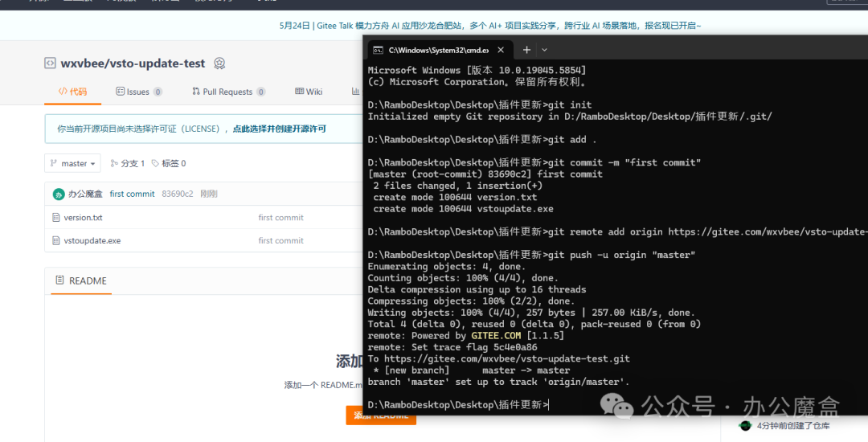The image size is (868, 442).
Task: Open commit hash 83690c2
Action: click(177, 194)
